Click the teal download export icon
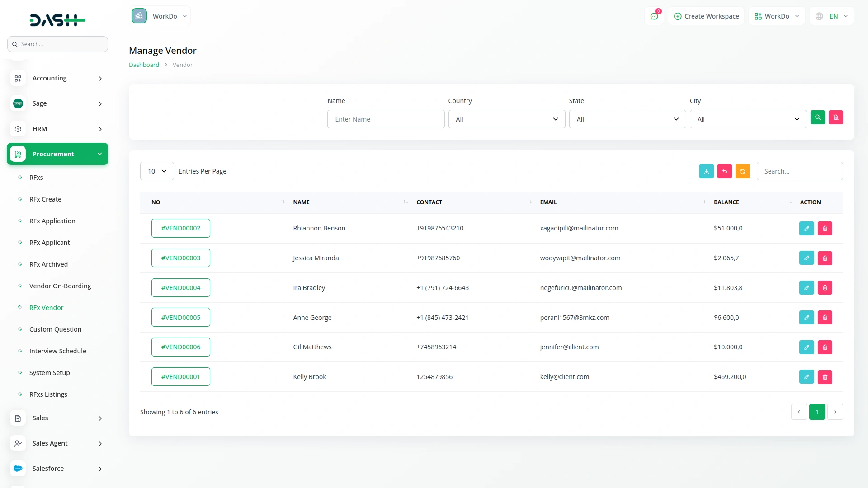Image resolution: width=868 pixels, height=488 pixels. click(706, 171)
